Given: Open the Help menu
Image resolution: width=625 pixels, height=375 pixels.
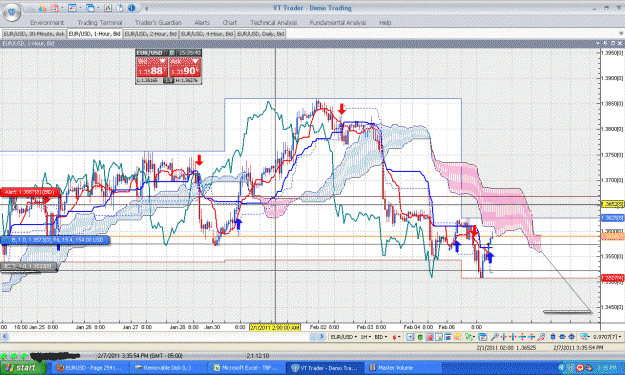Looking at the screenshot, I should tap(385, 23).
